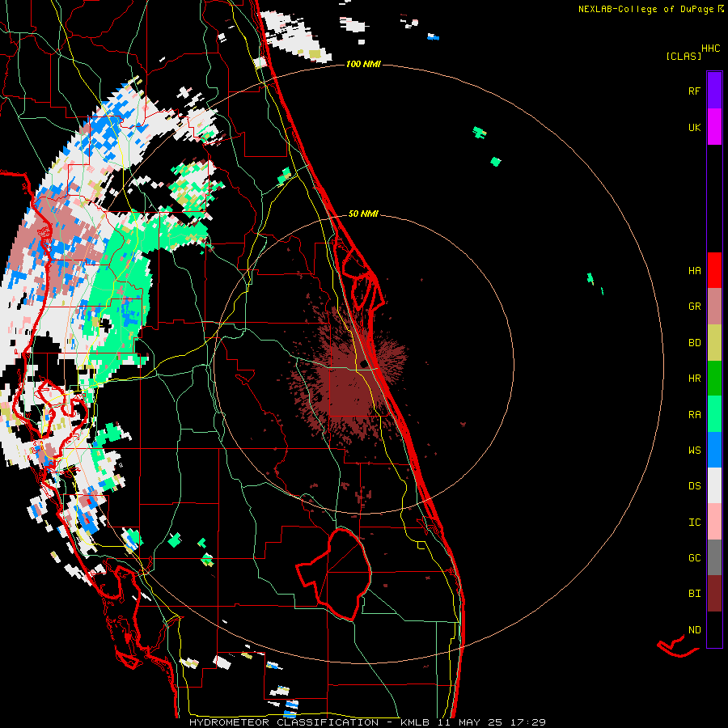This screenshot has width=728, height=728.
Task: Click the GC legend label
Action: point(694,557)
